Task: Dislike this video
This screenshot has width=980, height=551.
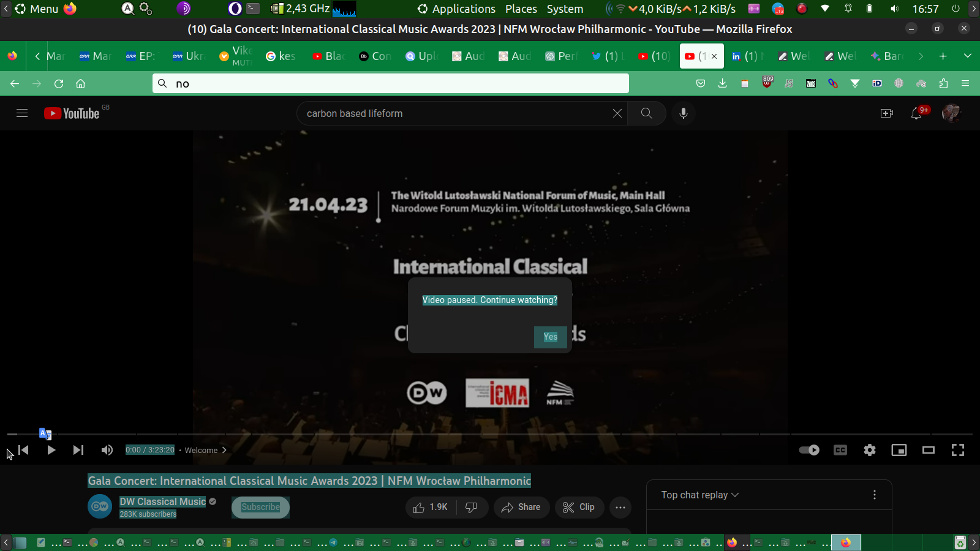Action: point(472,507)
